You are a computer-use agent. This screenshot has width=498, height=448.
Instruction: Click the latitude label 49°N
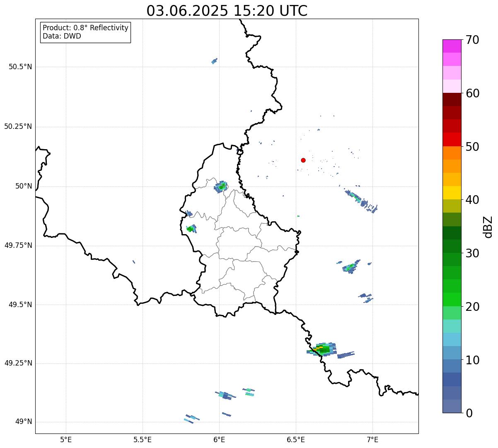point(24,422)
